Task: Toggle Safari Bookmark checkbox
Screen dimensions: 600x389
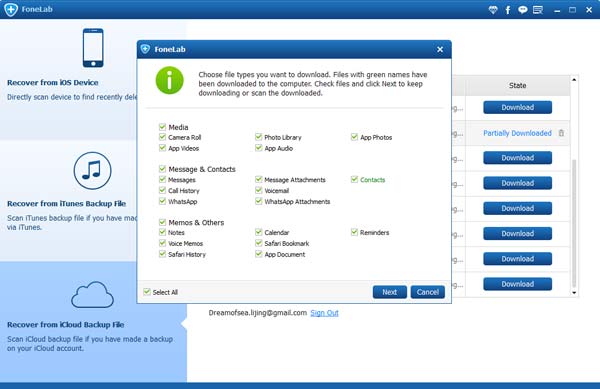Action: [x=258, y=243]
